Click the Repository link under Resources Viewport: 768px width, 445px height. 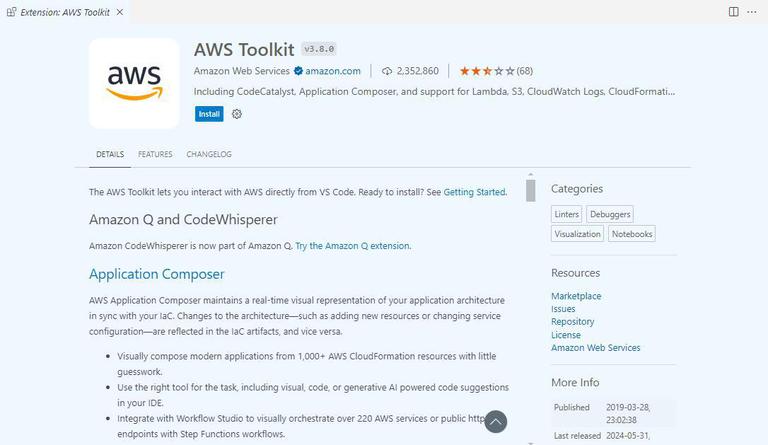pyautogui.click(x=572, y=322)
